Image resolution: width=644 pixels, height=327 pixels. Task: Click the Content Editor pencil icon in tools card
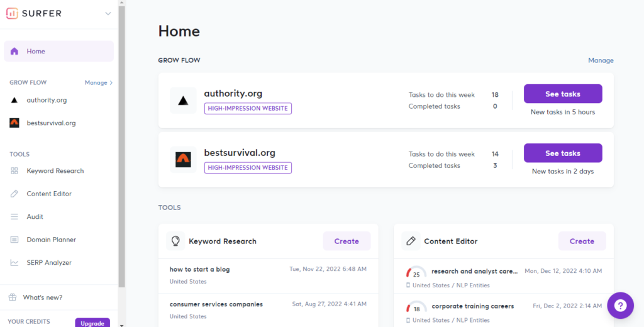[411, 241]
